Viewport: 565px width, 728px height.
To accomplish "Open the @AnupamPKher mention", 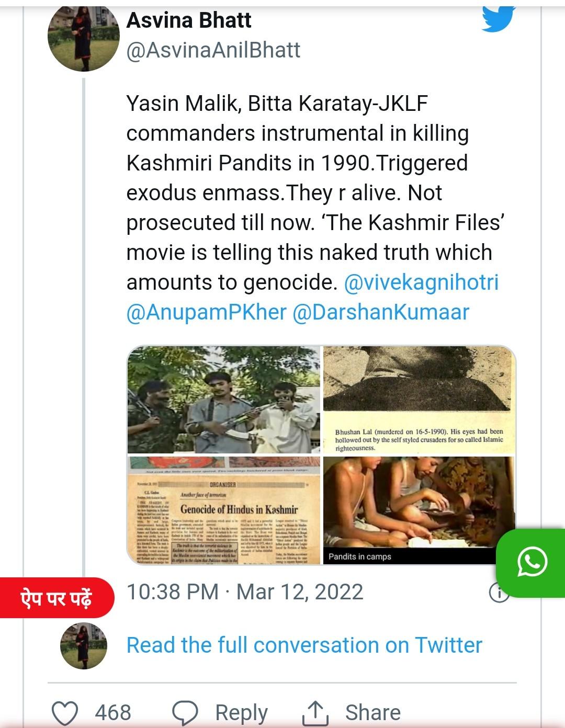I will point(207,312).
